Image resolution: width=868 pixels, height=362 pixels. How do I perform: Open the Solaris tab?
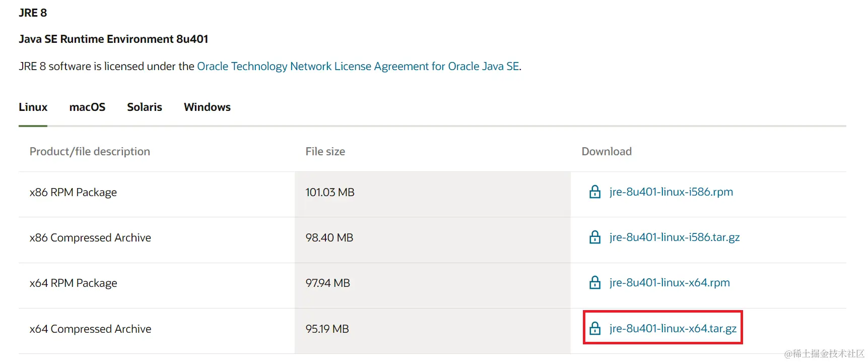tap(145, 107)
